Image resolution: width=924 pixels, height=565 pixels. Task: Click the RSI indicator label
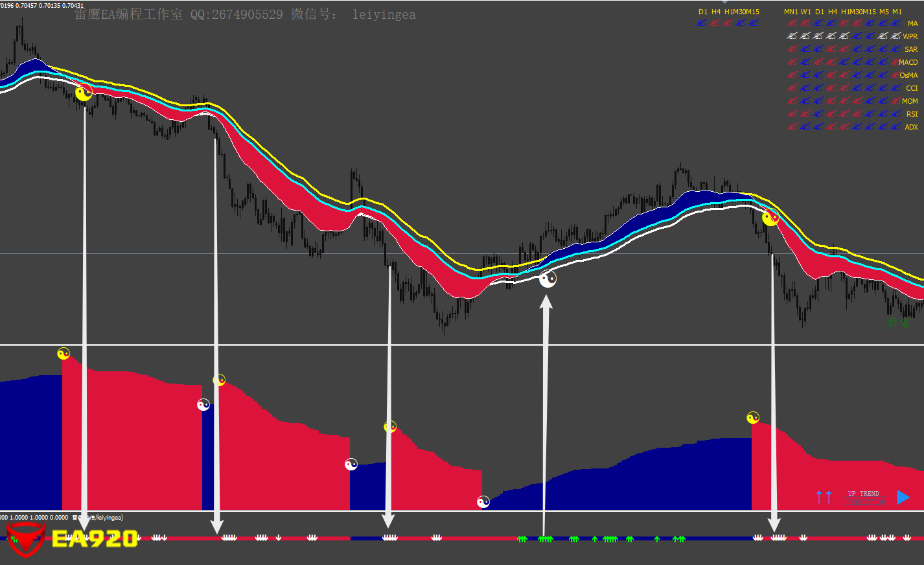point(912,114)
